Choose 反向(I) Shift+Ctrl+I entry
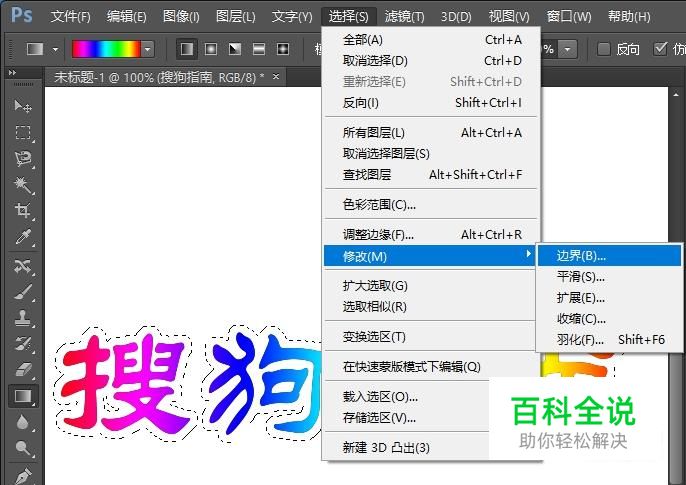This screenshot has width=686, height=485. click(x=432, y=103)
